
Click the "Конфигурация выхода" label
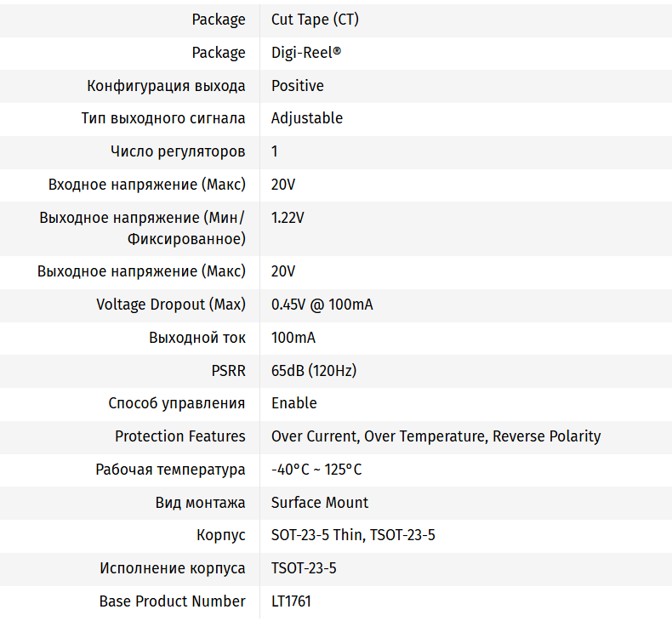[x=166, y=86]
